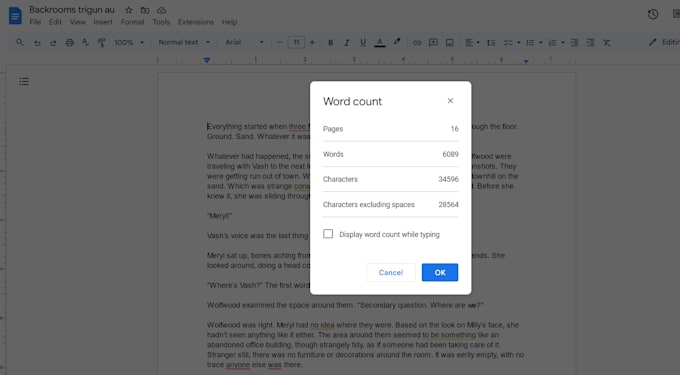Click the right indent marker on ruler
This screenshot has width=680, height=375.
coord(526,61)
